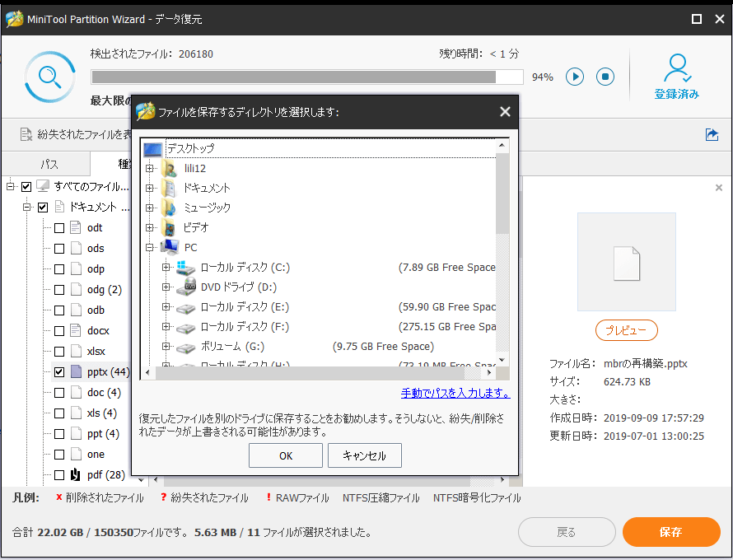Confirm directory with the OK button
Image resolution: width=733 pixels, height=560 pixels.
285,455
